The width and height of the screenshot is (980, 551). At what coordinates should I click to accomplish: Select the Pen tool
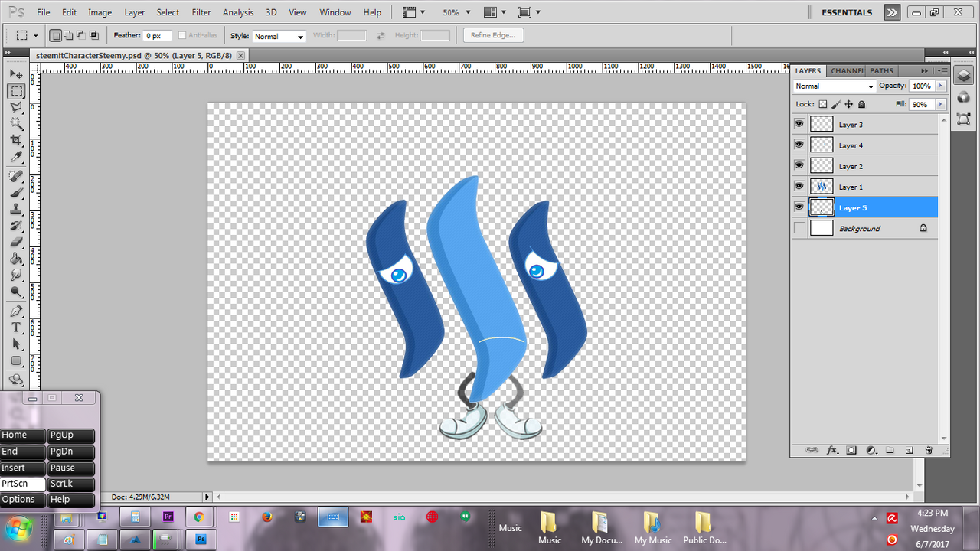coord(16,311)
